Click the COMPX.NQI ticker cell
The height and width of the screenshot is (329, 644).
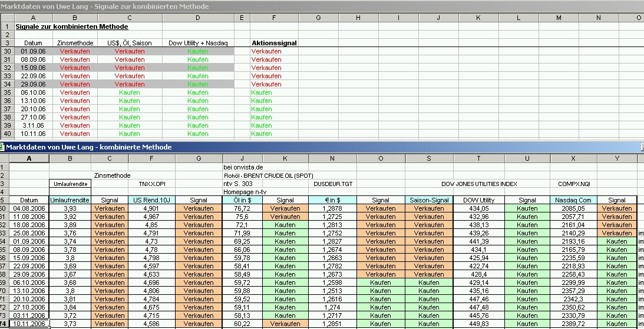tap(574, 184)
